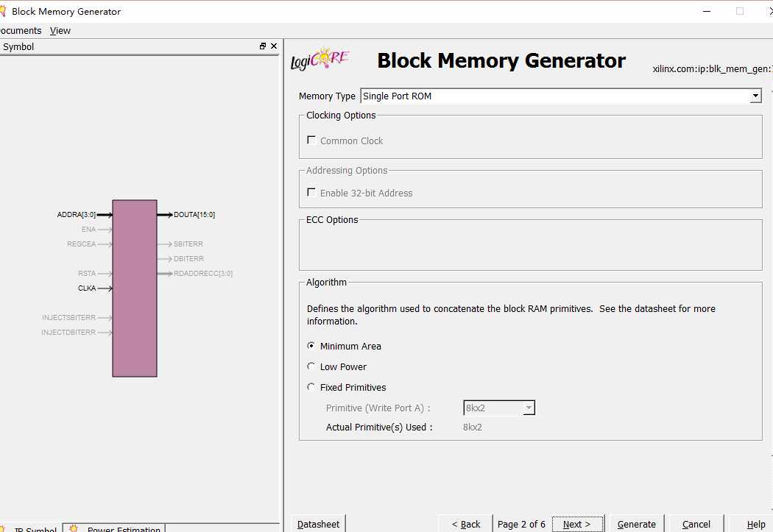Click the CLKA port label
The height and width of the screenshot is (532, 773).
[x=87, y=288]
